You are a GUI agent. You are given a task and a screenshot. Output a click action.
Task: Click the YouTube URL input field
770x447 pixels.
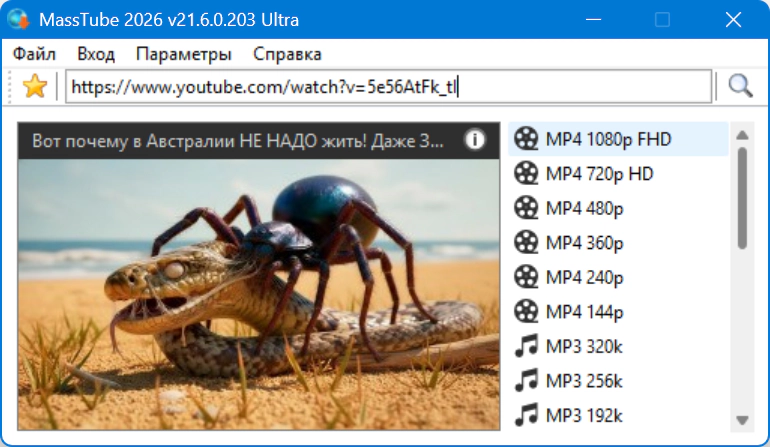(x=388, y=87)
